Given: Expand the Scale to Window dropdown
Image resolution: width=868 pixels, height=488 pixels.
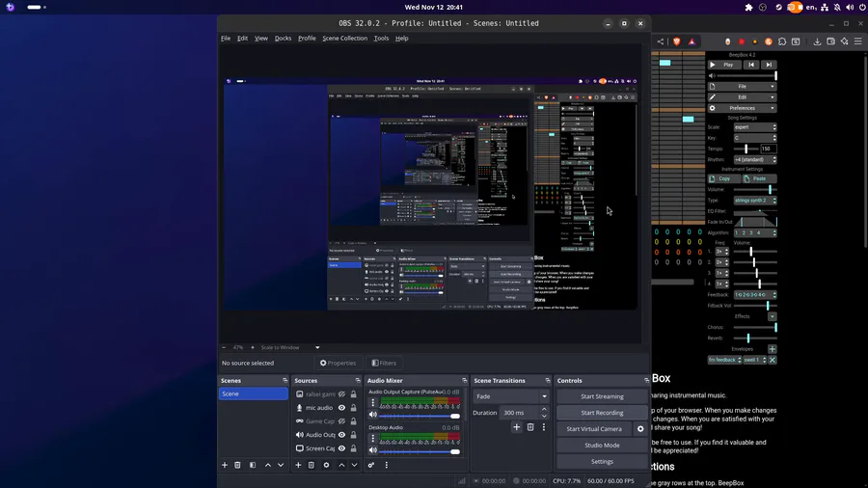Looking at the screenshot, I should click(x=317, y=347).
